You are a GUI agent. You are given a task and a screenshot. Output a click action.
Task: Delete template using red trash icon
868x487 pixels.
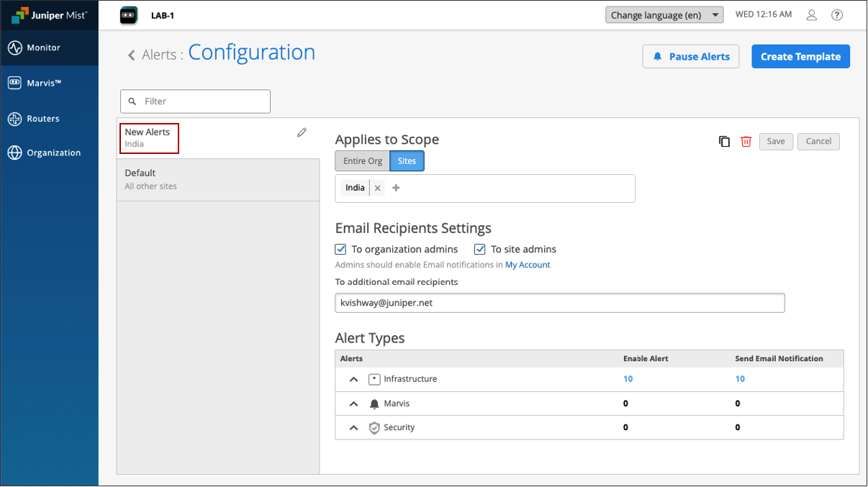pyautogui.click(x=746, y=142)
